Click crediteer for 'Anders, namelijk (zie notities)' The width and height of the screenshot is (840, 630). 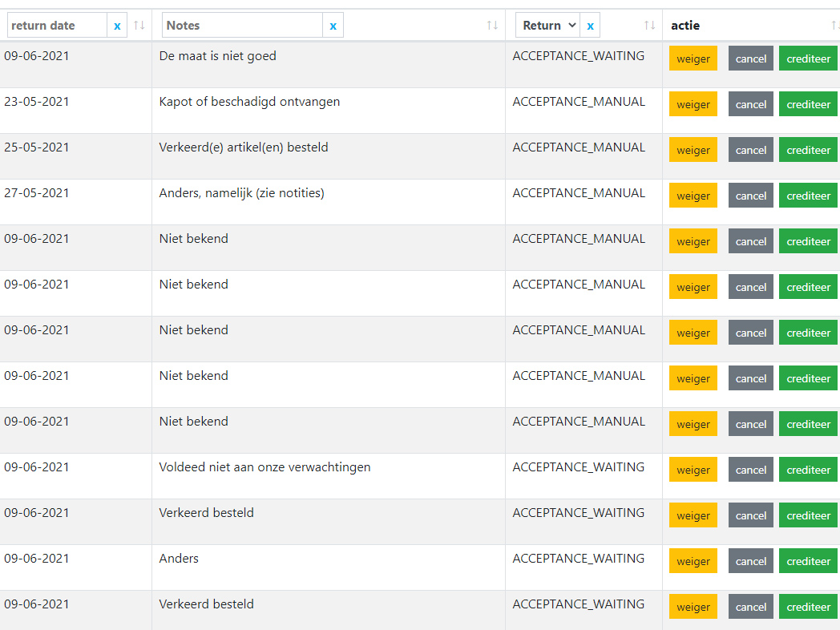pos(808,196)
